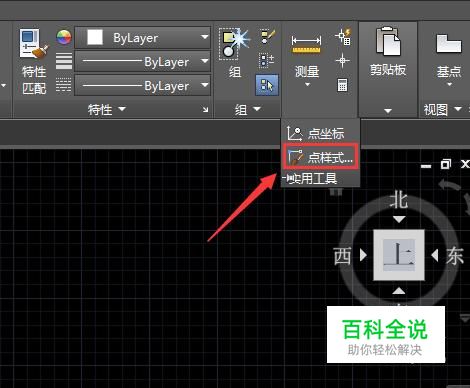The image size is (470, 388).
Task: Click the dropdown arrow left of 特性匹配
Action: click(4, 86)
